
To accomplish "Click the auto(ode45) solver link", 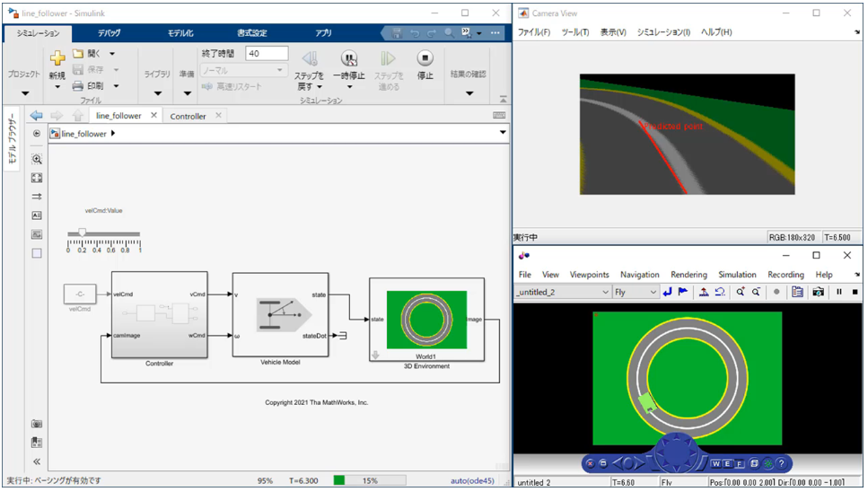I will click(472, 480).
